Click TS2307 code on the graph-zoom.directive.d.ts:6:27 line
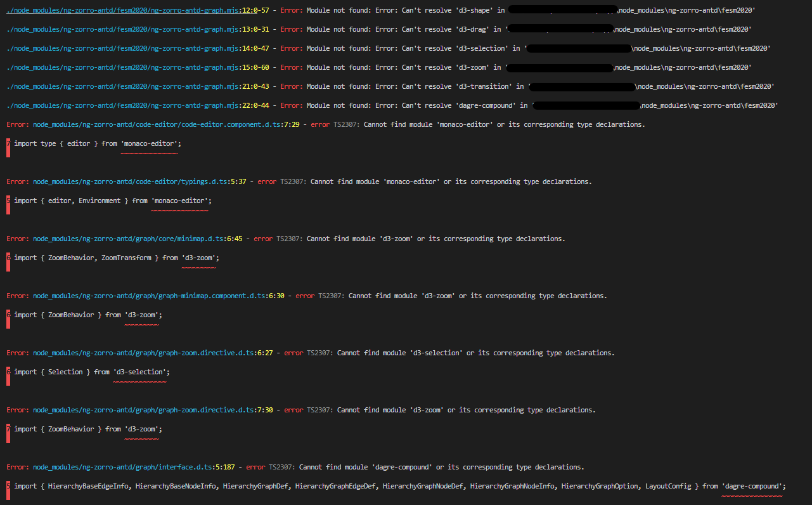 coord(320,353)
